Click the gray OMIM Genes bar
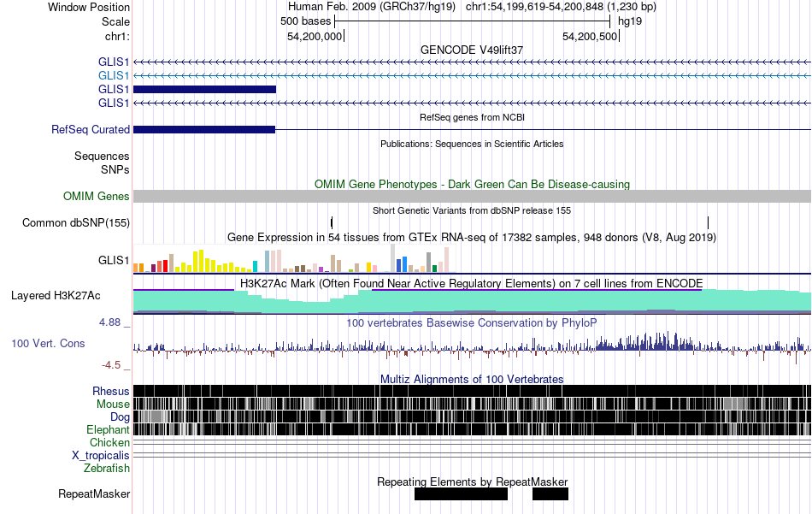The image size is (812, 514). point(473,196)
